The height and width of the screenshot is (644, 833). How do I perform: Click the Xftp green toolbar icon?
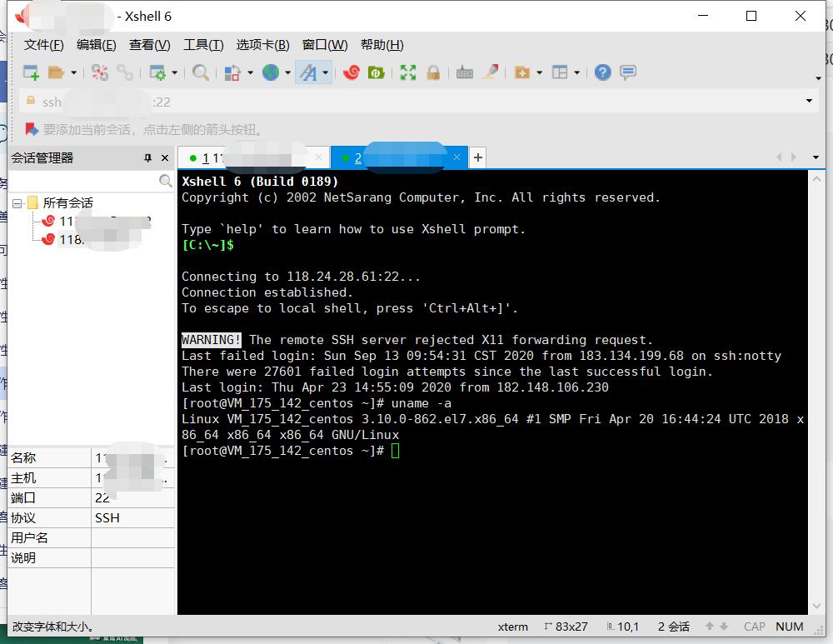(x=376, y=72)
